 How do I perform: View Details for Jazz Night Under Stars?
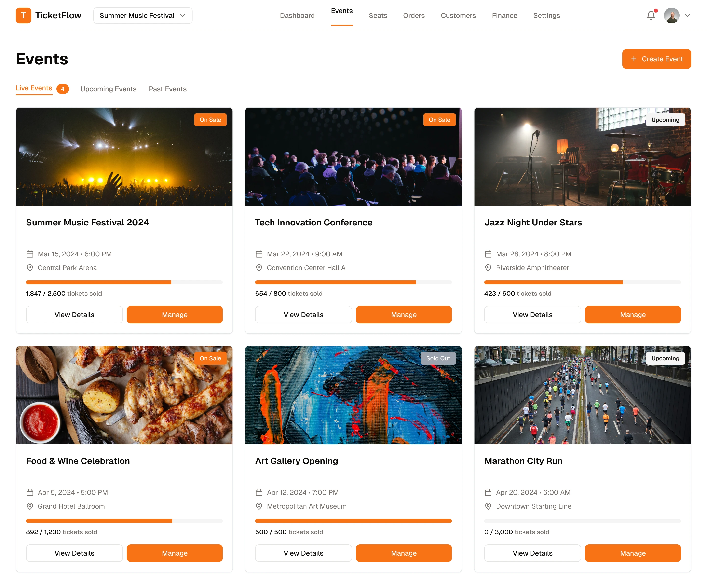pyautogui.click(x=532, y=315)
